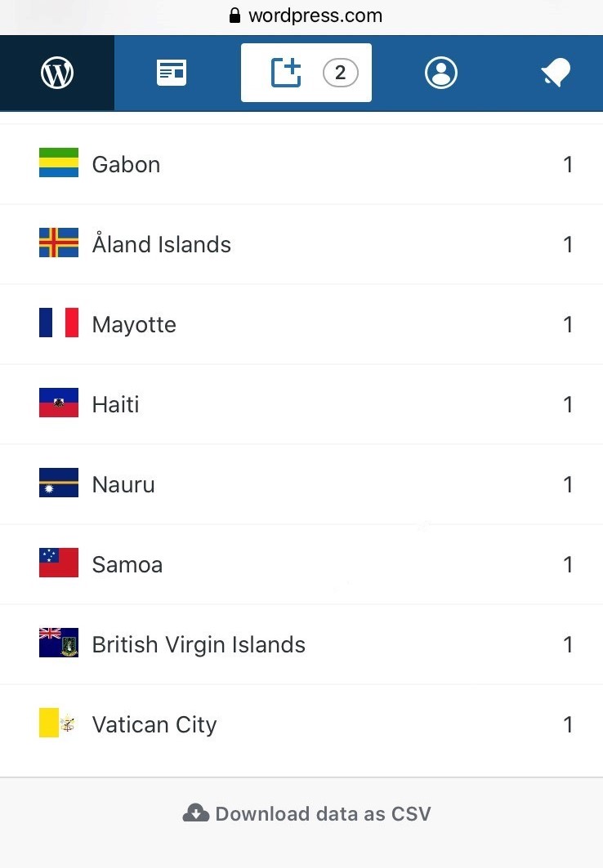Click the Nauru flag icon
The image size is (603, 868).
[59, 483]
